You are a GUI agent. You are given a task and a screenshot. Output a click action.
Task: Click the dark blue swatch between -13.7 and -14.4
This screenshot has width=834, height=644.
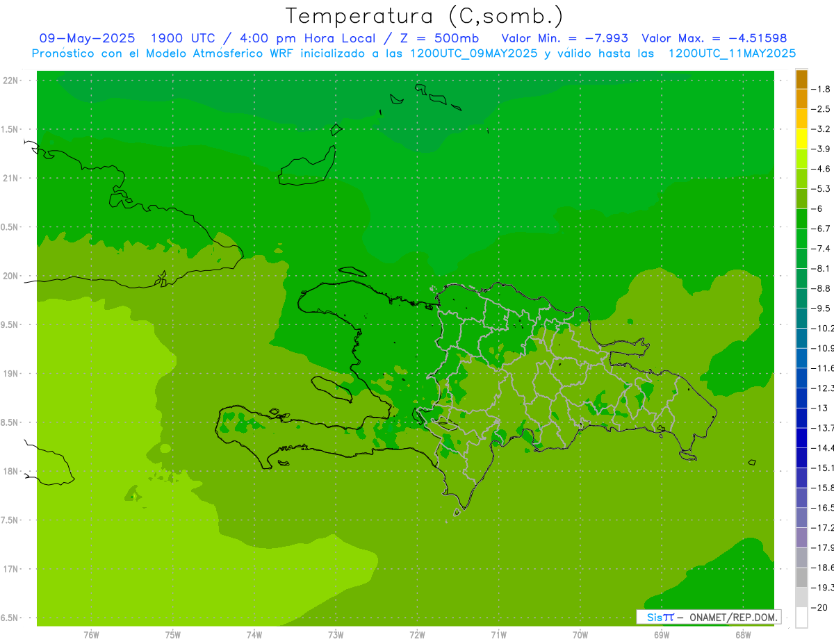click(x=801, y=438)
